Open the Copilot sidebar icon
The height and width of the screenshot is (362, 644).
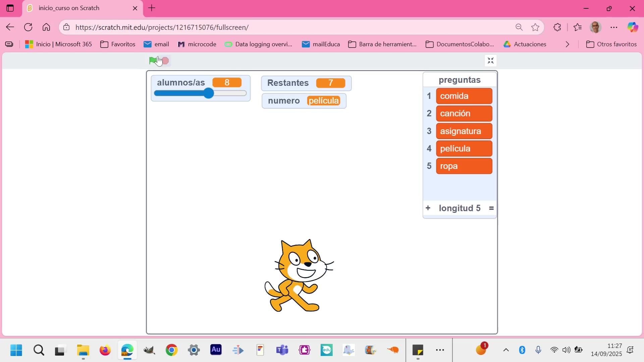(x=633, y=27)
